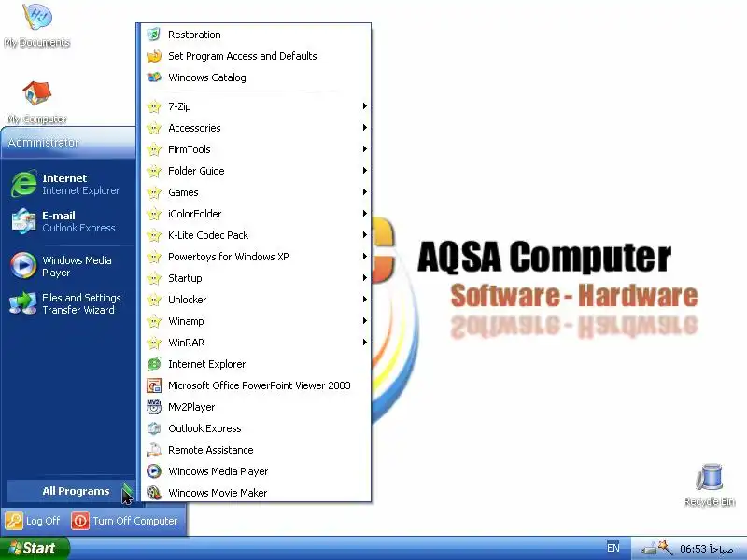Viewport: 747px width, 560px height.
Task: Click the E-mail Outlook Express label
Action: coord(78,221)
